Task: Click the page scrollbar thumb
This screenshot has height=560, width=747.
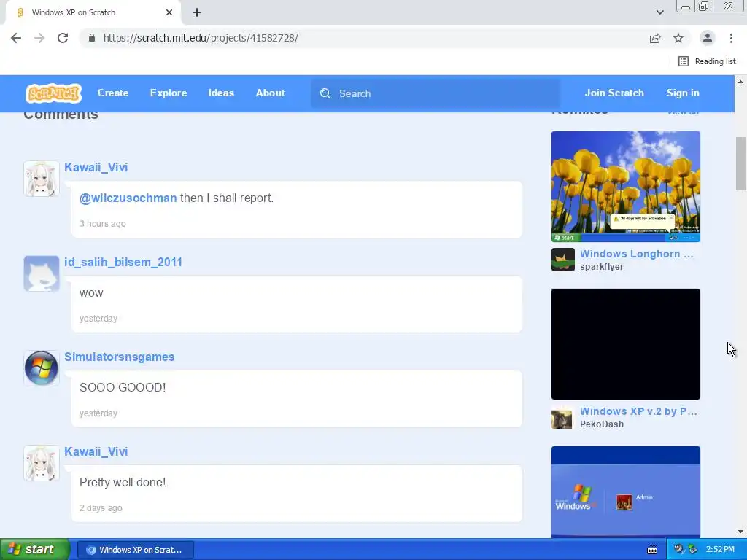Action: pyautogui.click(x=740, y=164)
